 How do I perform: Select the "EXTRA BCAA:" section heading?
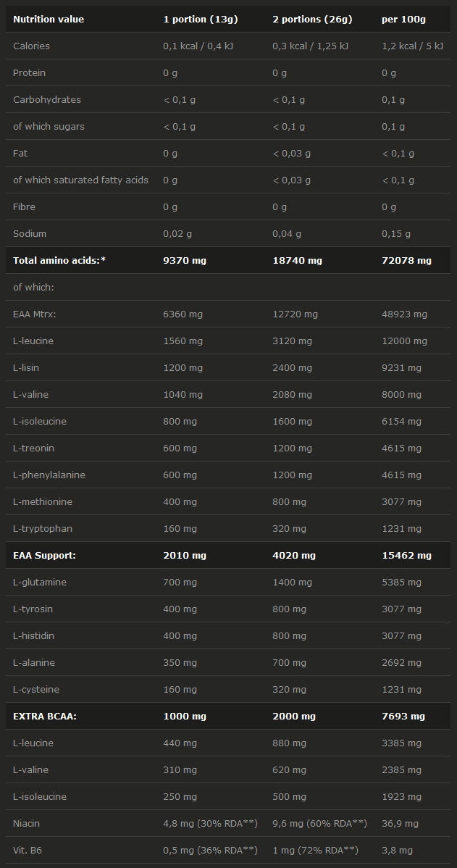[45, 716]
